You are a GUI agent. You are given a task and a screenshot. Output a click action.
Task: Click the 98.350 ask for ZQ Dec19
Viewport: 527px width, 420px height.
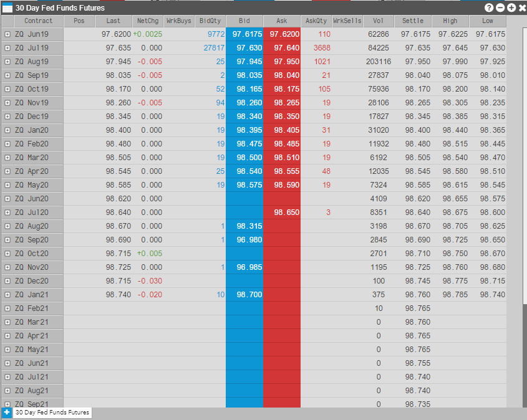[282, 117]
